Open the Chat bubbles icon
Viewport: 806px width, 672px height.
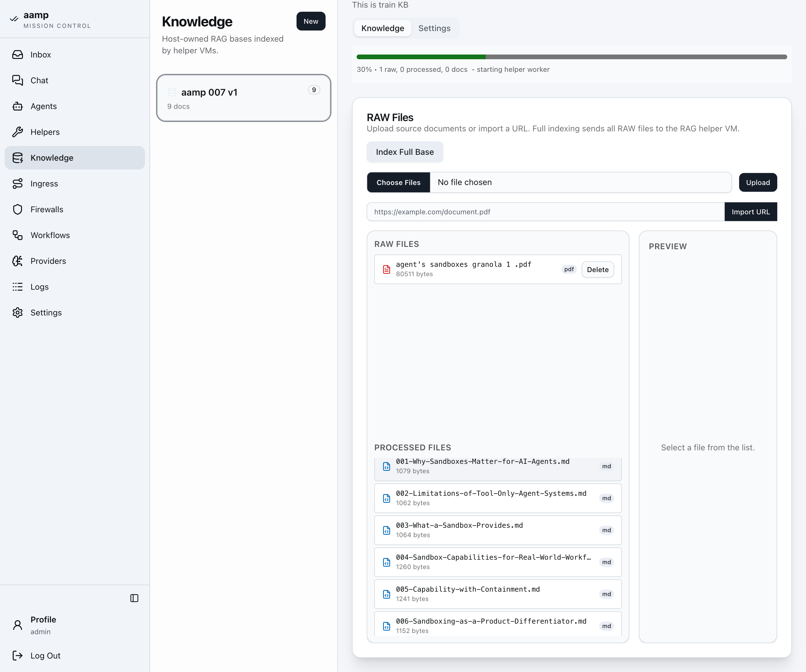(x=17, y=80)
